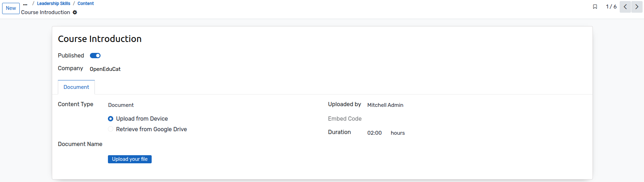Switch to the Document tab
Screen dimensions: 644x182
coord(76,87)
